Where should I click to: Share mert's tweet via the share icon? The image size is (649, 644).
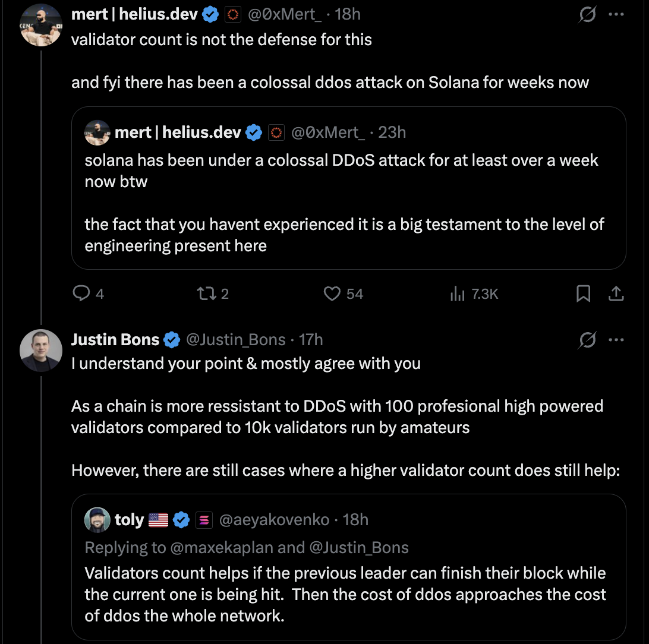pyautogui.click(x=616, y=293)
